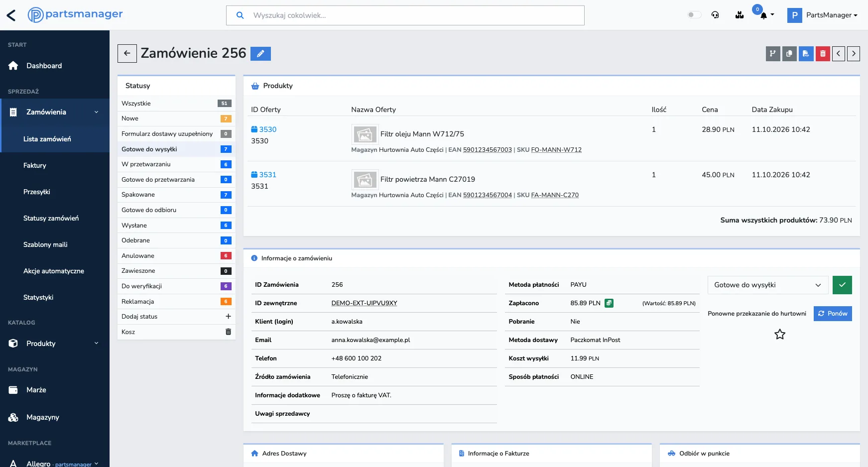Expand the Allegro marketplace menu

(55, 463)
